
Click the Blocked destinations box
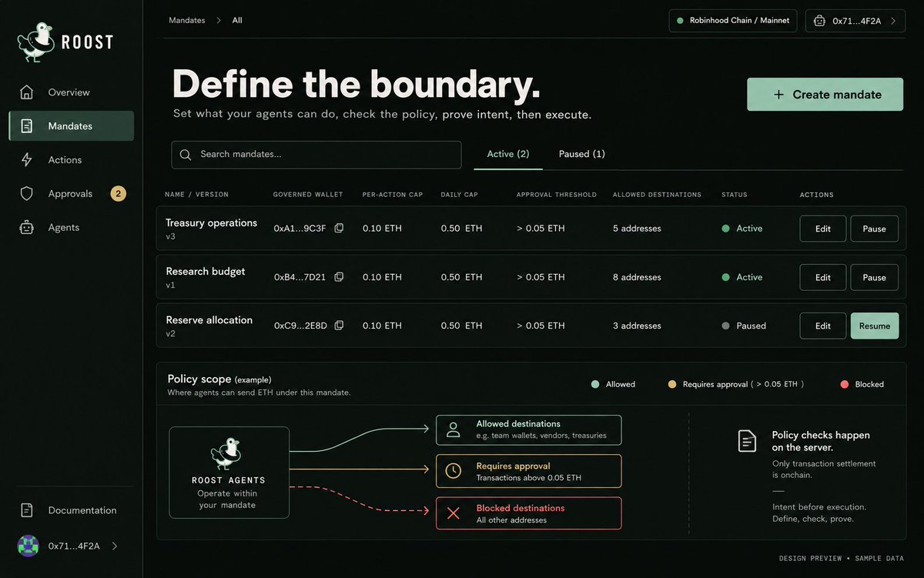pyautogui.click(x=529, y=513)
